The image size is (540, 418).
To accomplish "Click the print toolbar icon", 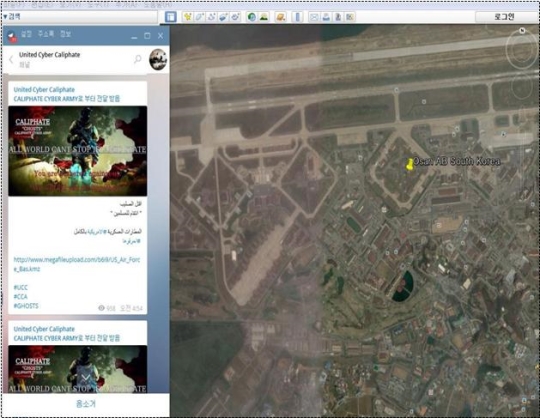I will (x=326, y=17).
